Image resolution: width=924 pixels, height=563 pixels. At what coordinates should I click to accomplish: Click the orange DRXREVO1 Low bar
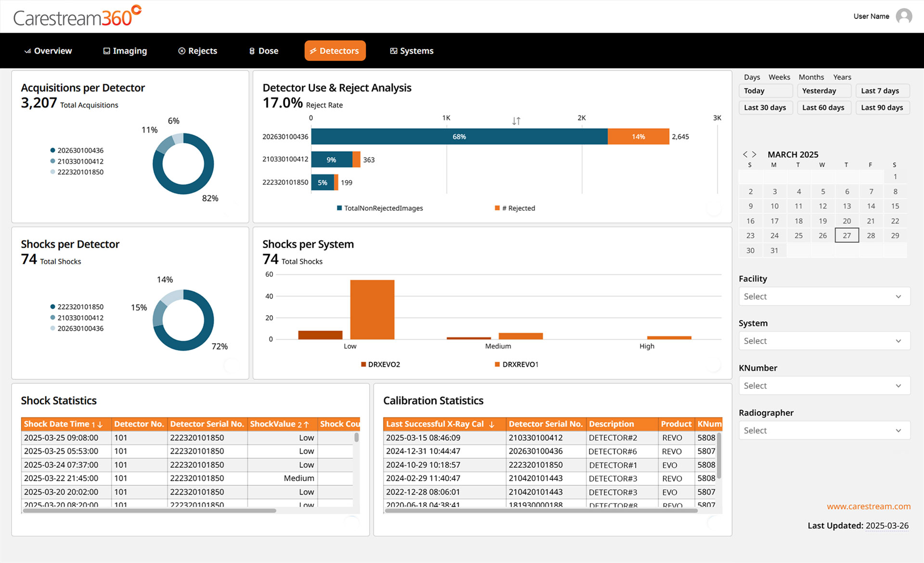pos(372,309)
